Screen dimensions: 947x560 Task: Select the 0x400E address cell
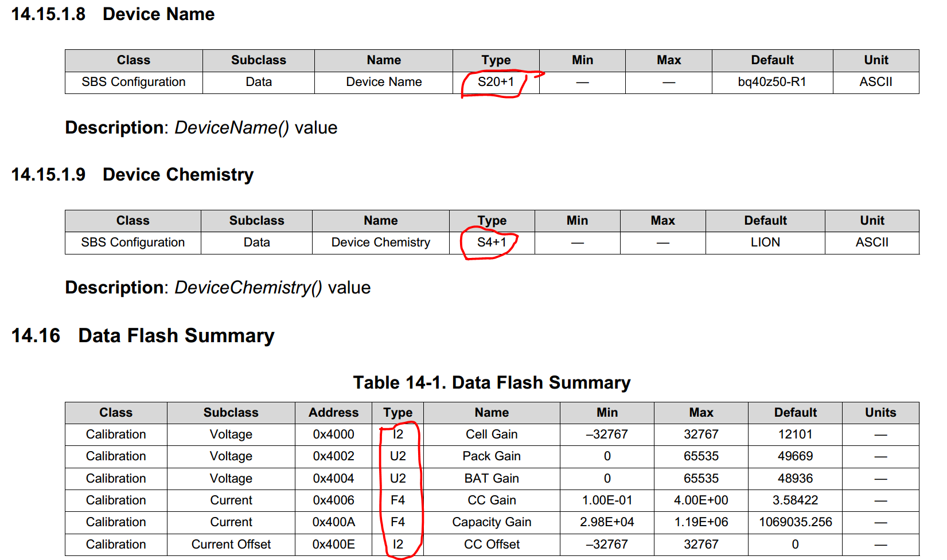pos(333,545)
